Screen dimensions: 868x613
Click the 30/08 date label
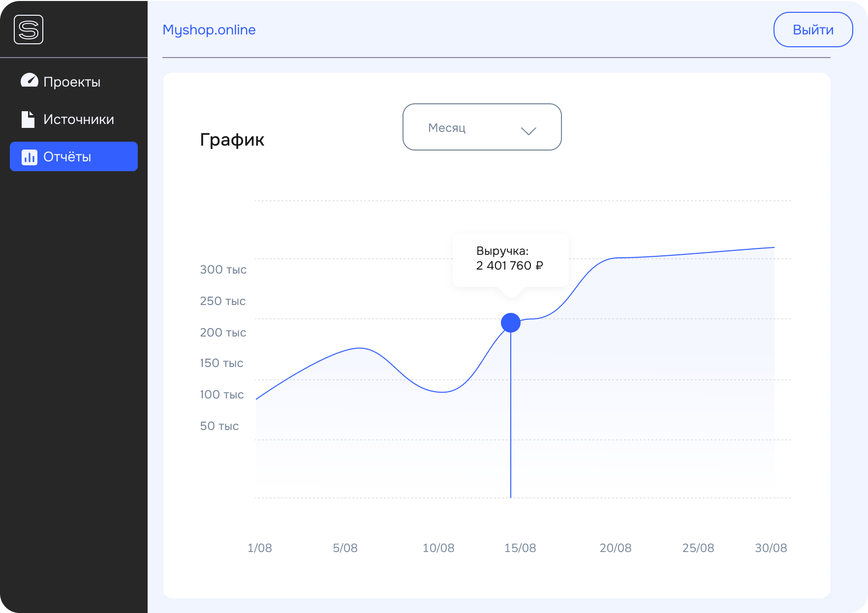pyautogui.click(x=771, y=548)
